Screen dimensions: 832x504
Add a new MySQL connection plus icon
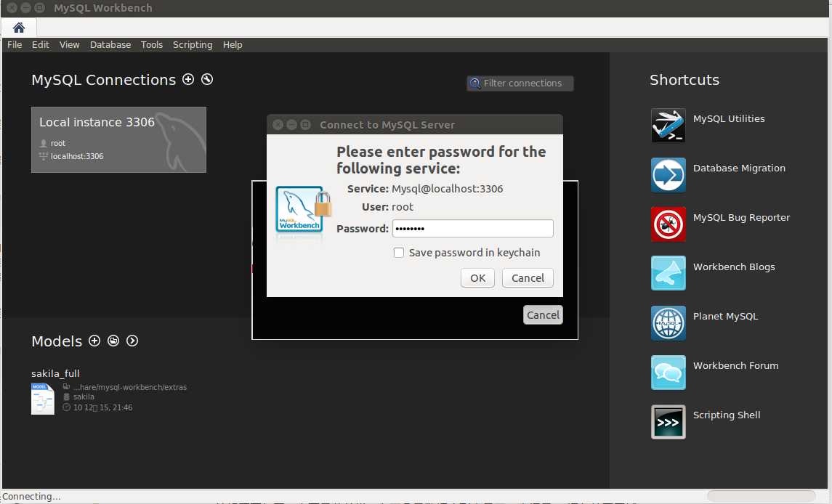[188, 79]
